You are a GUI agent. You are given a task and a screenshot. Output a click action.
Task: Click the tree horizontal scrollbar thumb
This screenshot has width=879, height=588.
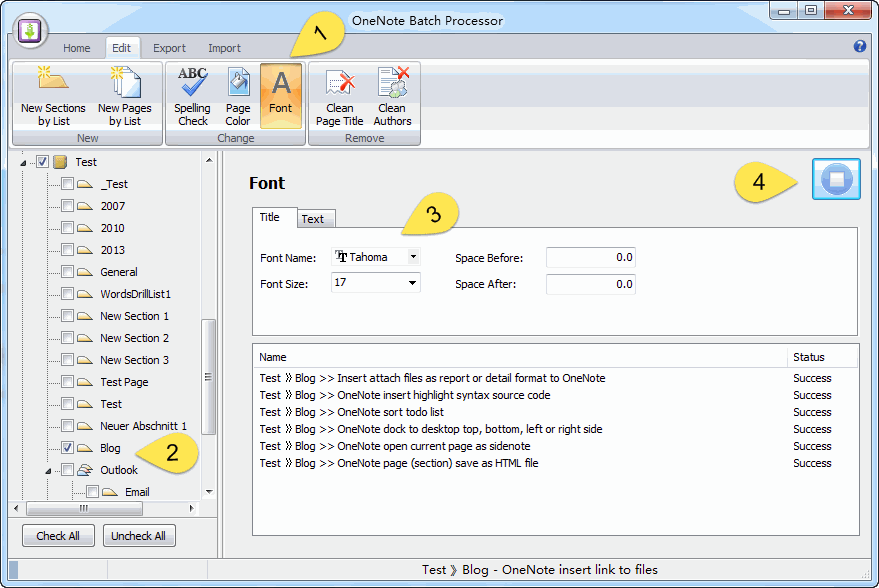coord(84,508)
